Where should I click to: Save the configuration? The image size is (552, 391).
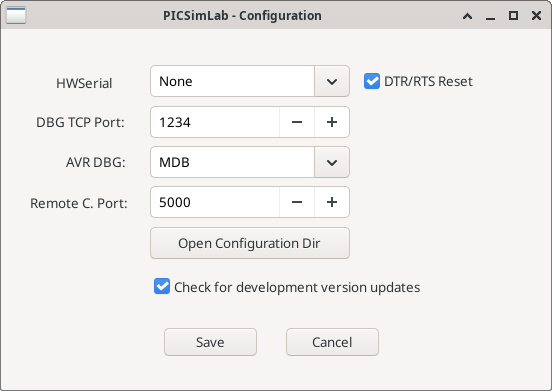[210, 342]
